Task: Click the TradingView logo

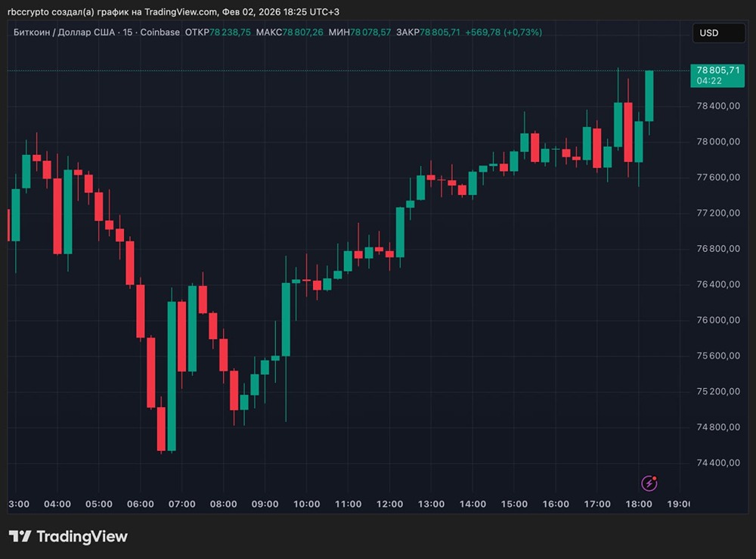Action: tap(68, 536)
